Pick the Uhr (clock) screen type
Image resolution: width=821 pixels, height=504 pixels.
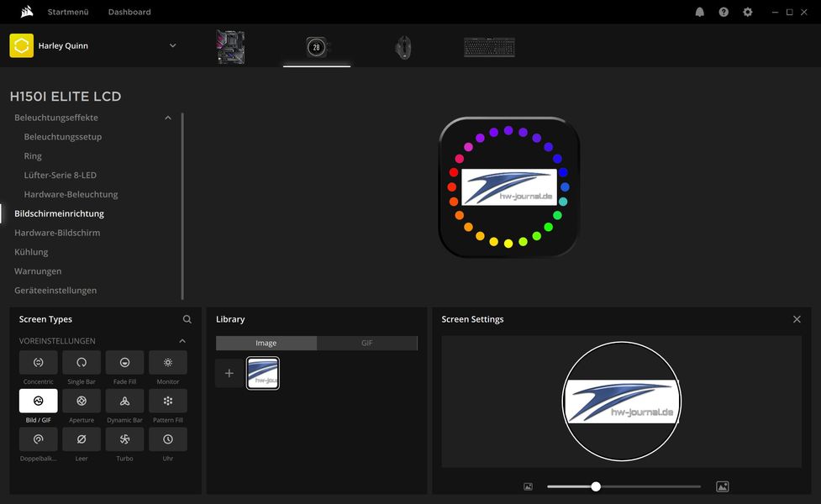pos(167,439)
